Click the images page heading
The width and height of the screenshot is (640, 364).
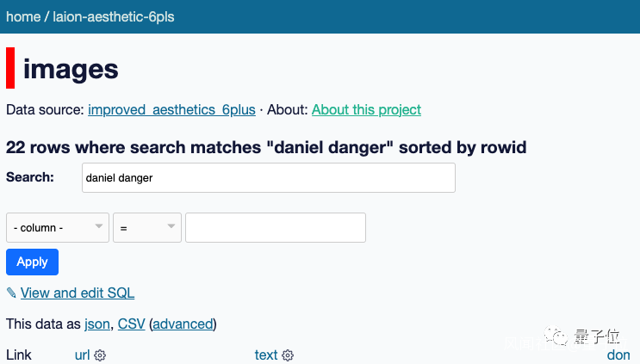[71, 69]
